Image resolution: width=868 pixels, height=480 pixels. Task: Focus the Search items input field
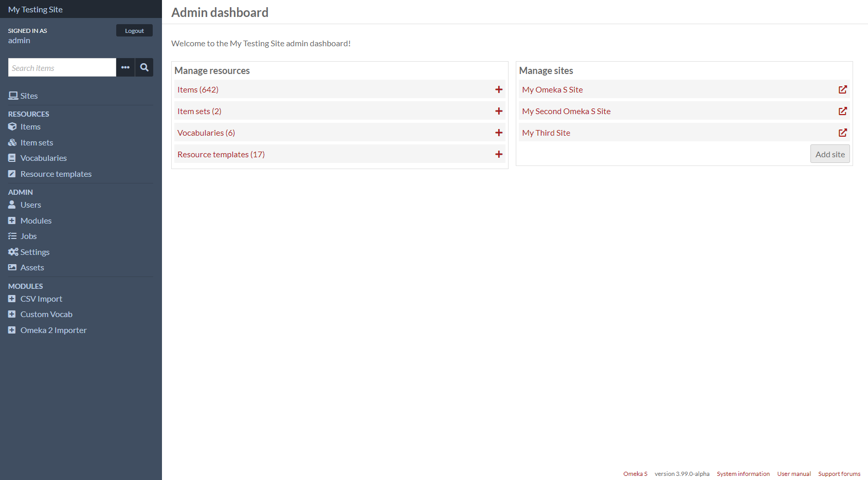coord(62,67)
